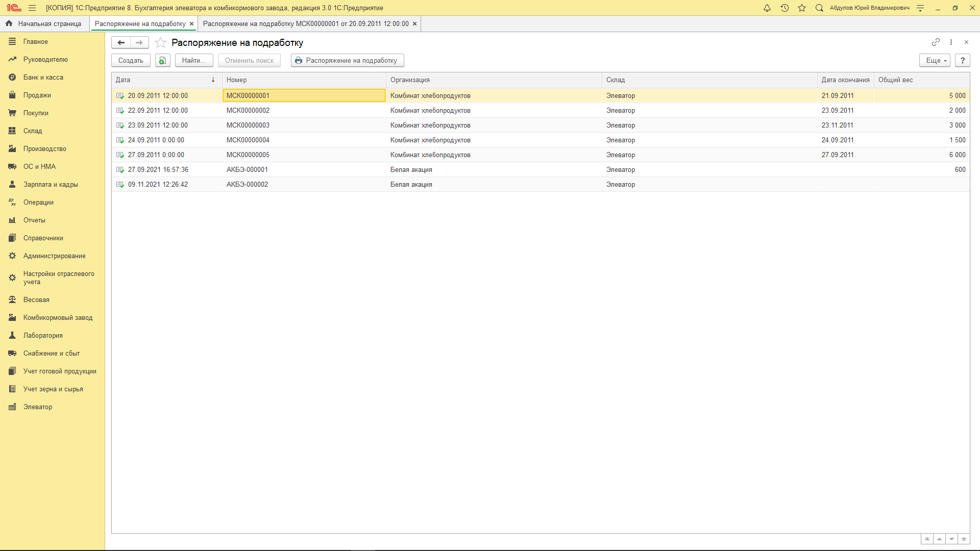The image size is (980, 551).
Task: Open the Зарплата и кадры section
Action: click(52, 185)
